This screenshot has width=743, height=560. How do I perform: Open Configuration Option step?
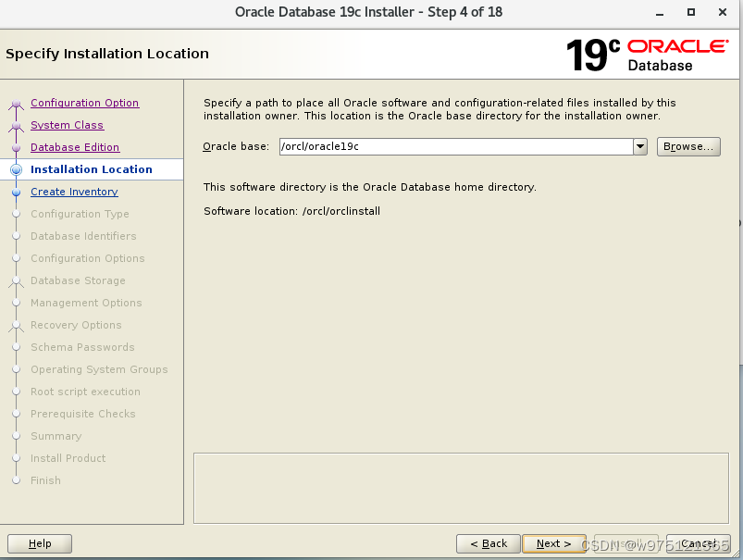[x=84, y=103]
